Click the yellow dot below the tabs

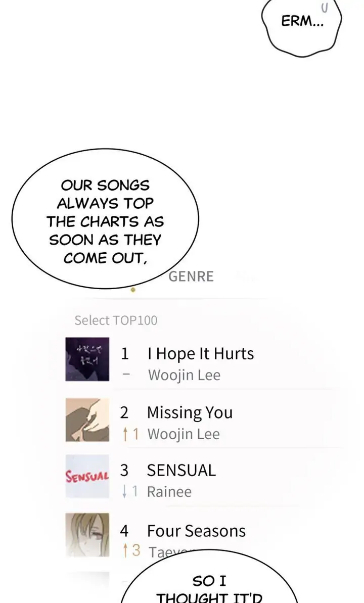point(133,290)
